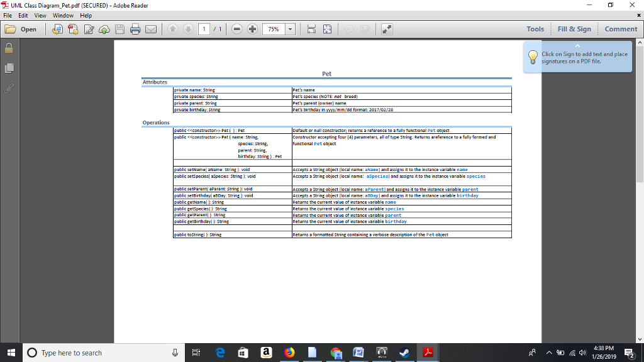Click the fit one full page icon

click(327, 29)
